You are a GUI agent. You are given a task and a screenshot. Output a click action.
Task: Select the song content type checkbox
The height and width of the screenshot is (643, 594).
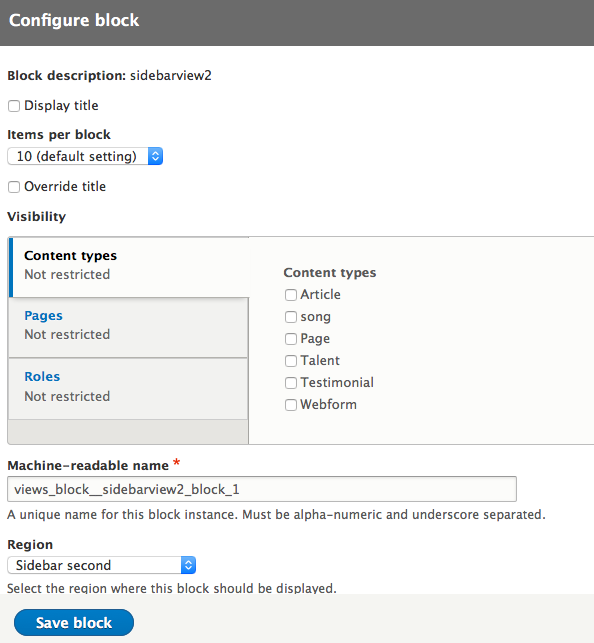291,317
